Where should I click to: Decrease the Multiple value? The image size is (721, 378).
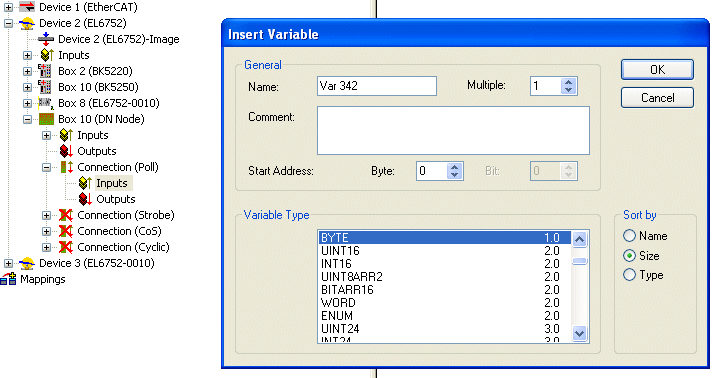568,90
